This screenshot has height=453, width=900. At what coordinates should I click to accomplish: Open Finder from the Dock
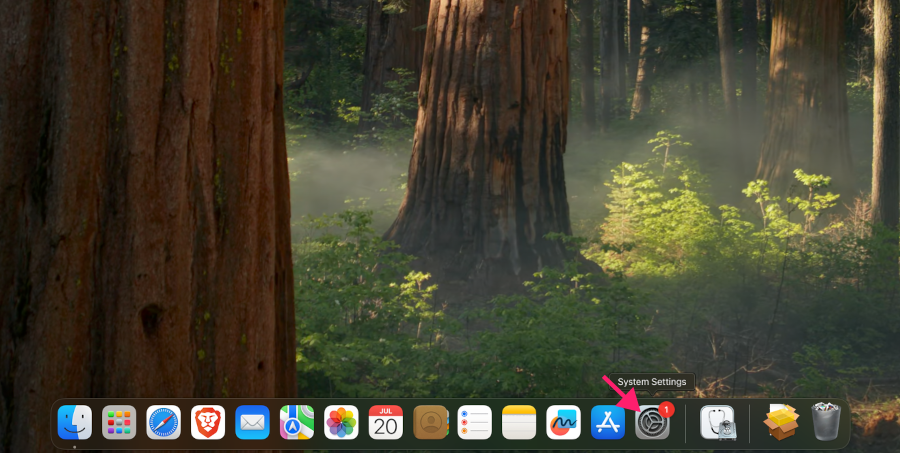click(75, 422)
